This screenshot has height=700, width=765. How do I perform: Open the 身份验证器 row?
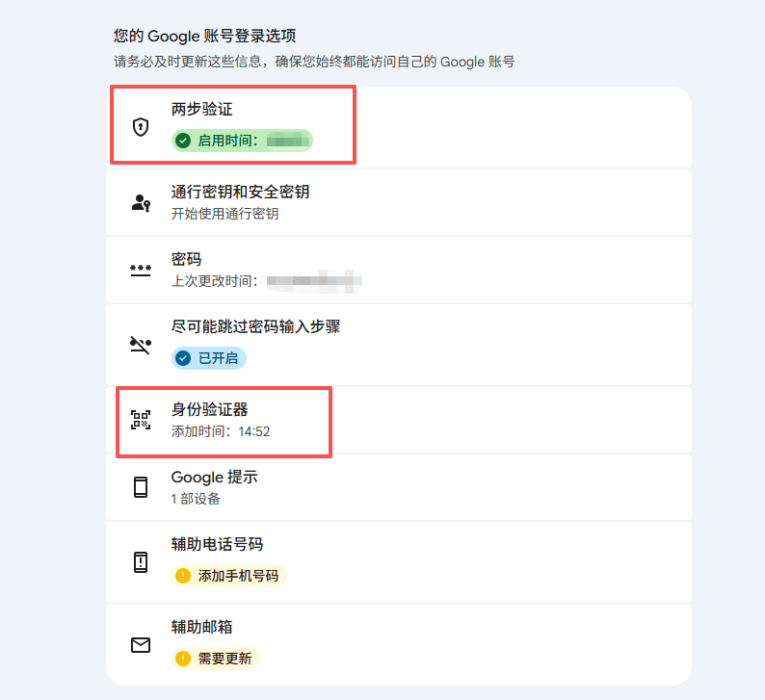pyautogui.click(x=399, y=420)
